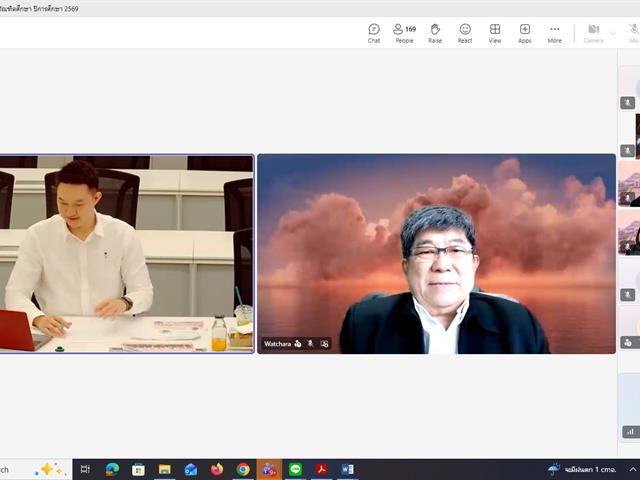Open the LINE app from the taskbar
Viewport: 640px width, 480px height.
[x=295, y=469]
